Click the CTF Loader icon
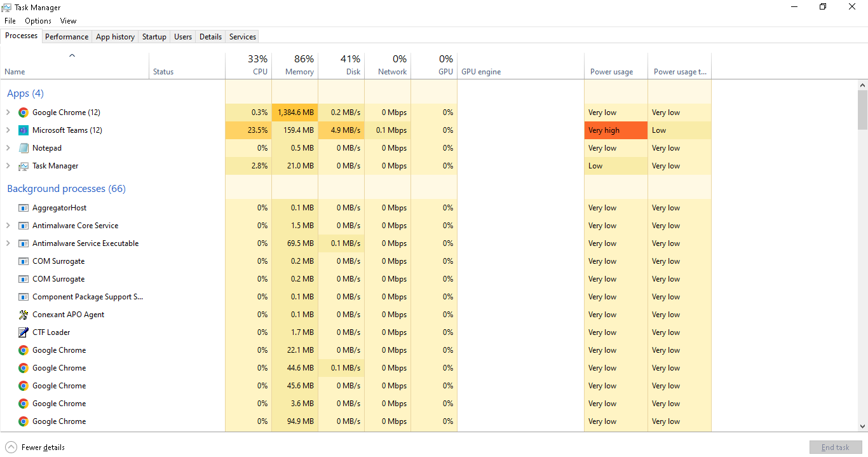868x457 pixels. (24, 332)
